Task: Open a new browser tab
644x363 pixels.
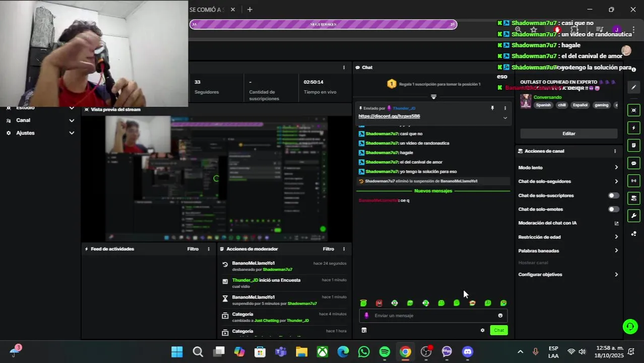Action: pyautogui.click(x=249, y=10)
